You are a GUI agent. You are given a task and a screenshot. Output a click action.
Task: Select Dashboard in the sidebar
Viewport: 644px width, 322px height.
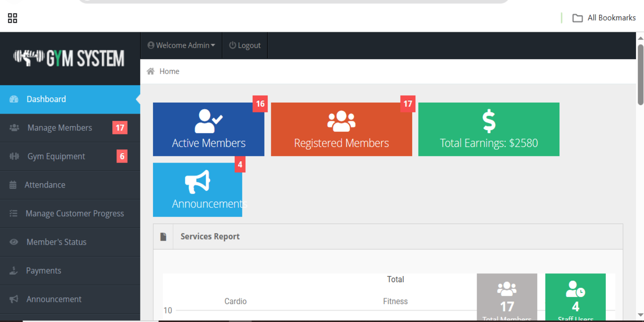tap(70, 99)
